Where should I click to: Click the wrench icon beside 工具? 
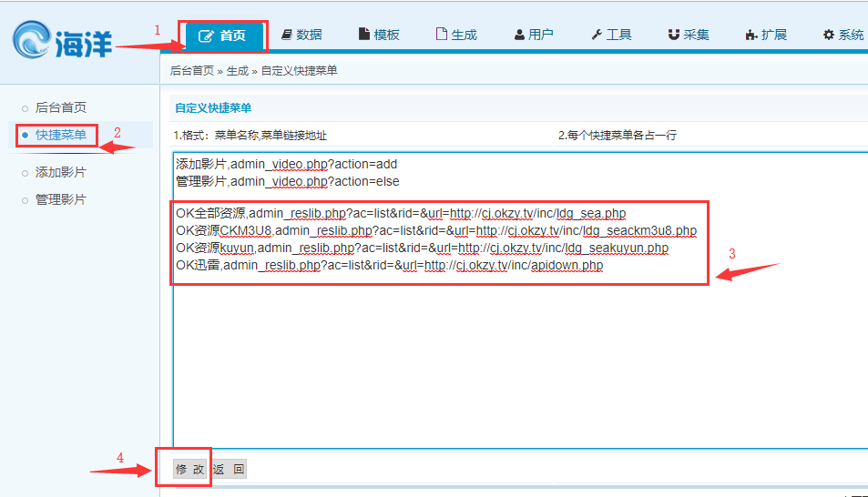(597, 35)
